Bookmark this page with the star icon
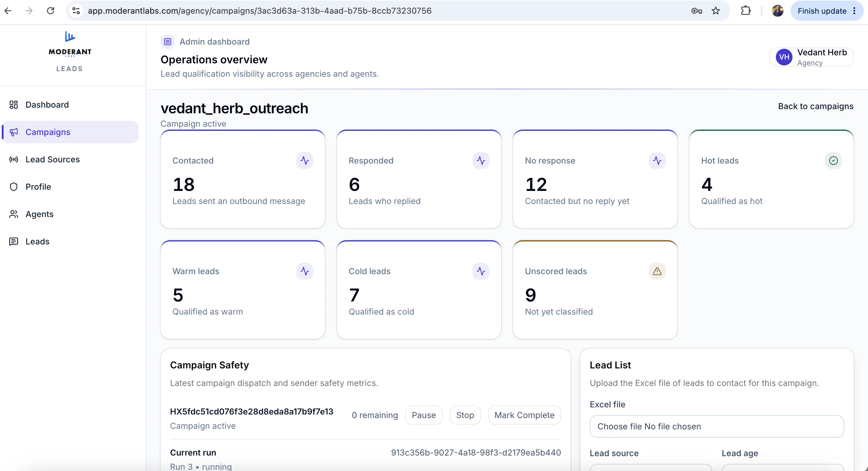This screenshot has width=868, height=471. tap(716, 11)
